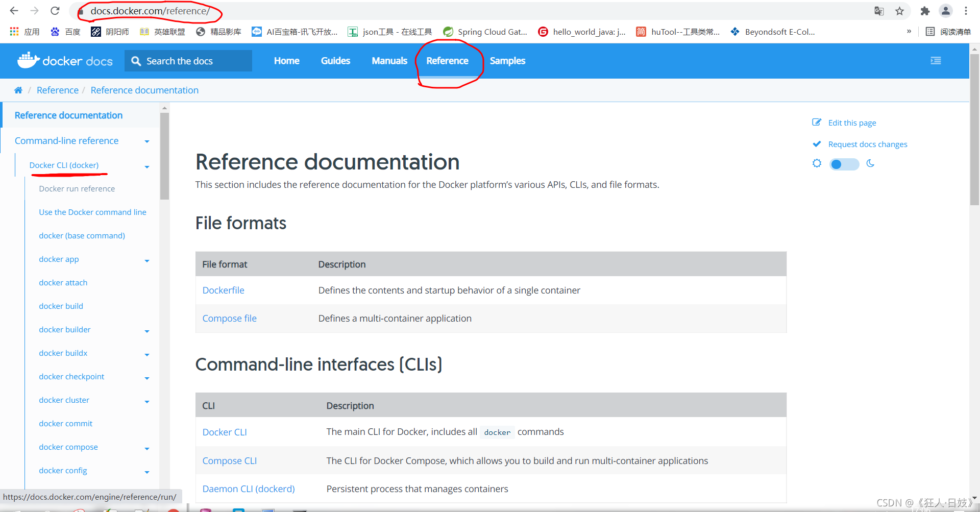Open the extensions puzzle icon
Screen dimensions: 980x512
(925, 11)
